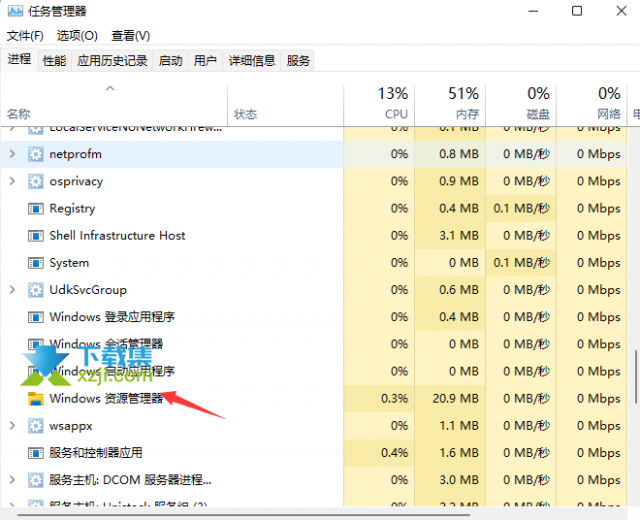The height and width of the screenshot is (520, 640).
Task: Click the osprivacy gear icon
Action: click(x=36, y=181)
